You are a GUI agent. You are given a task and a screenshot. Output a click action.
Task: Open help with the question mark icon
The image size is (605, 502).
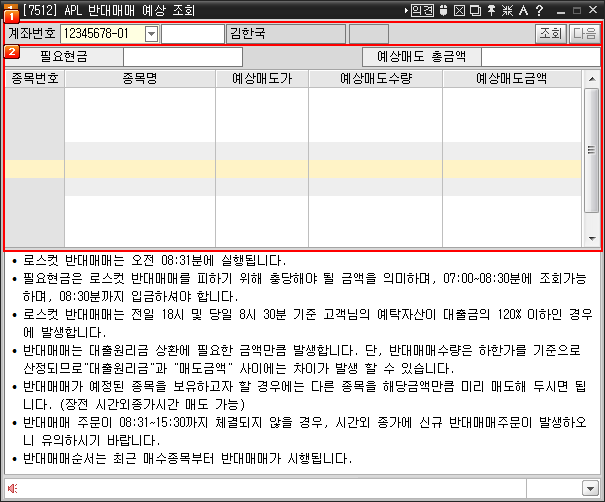click(x=539, y=10)
